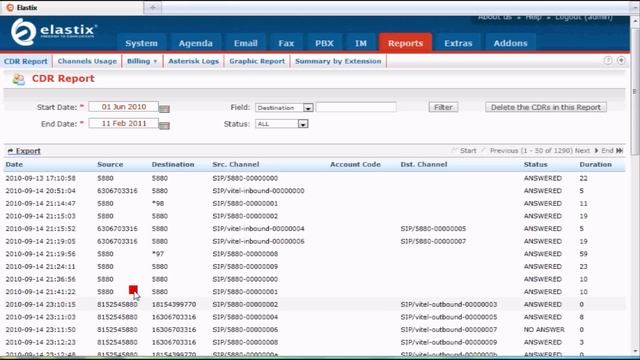Click SIP/vitel-inbound-00000006 cell
Viewport: 640px width, 360px height.
[258, 241]
